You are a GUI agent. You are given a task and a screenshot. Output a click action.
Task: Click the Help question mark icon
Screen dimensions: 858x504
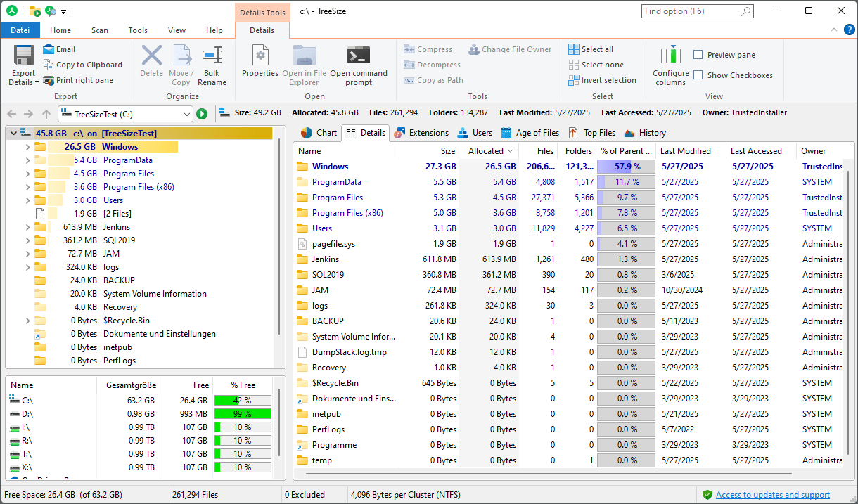pos(850,30)
